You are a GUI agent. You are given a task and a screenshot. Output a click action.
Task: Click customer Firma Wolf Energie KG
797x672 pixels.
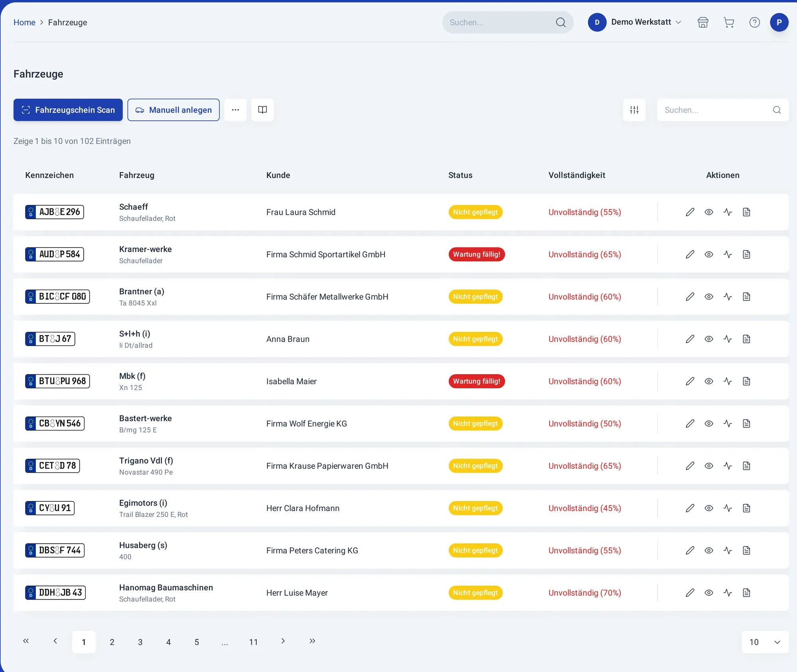(x=307, y=423)
